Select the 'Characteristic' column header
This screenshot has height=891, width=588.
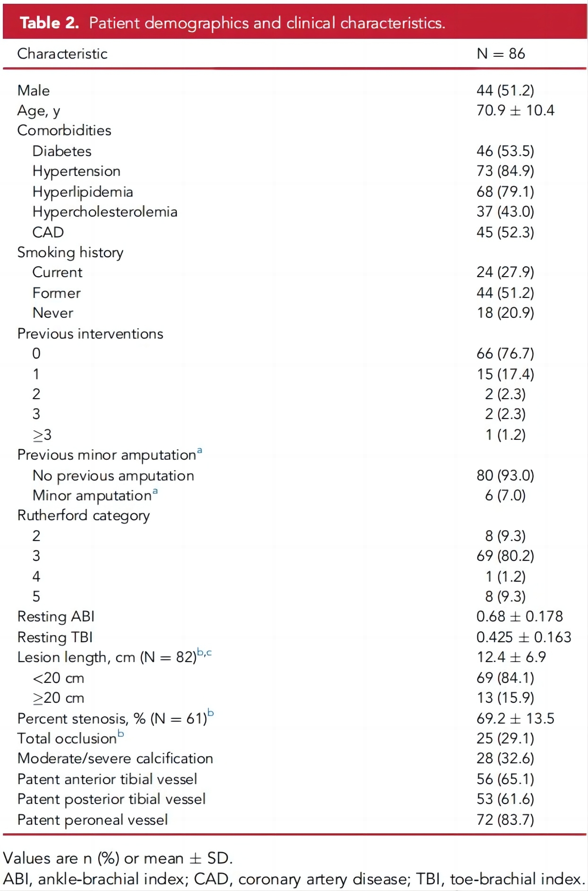click(x=62, y=54)
